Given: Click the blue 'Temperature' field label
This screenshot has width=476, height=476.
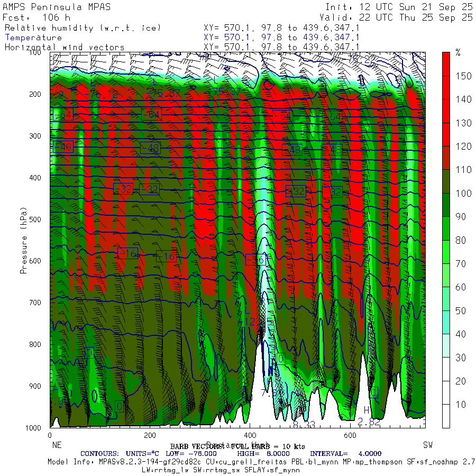Looking at the screenshot, I should click(x=33, y=38).
